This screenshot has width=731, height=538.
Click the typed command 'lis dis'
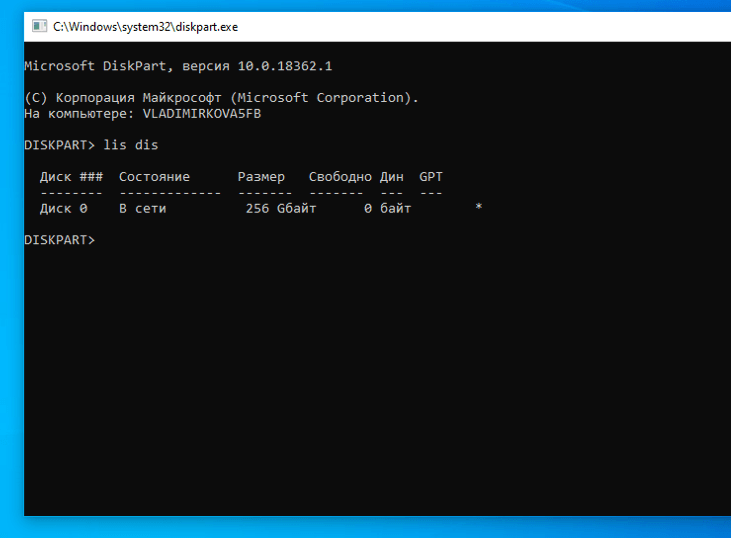pos(131,145)
